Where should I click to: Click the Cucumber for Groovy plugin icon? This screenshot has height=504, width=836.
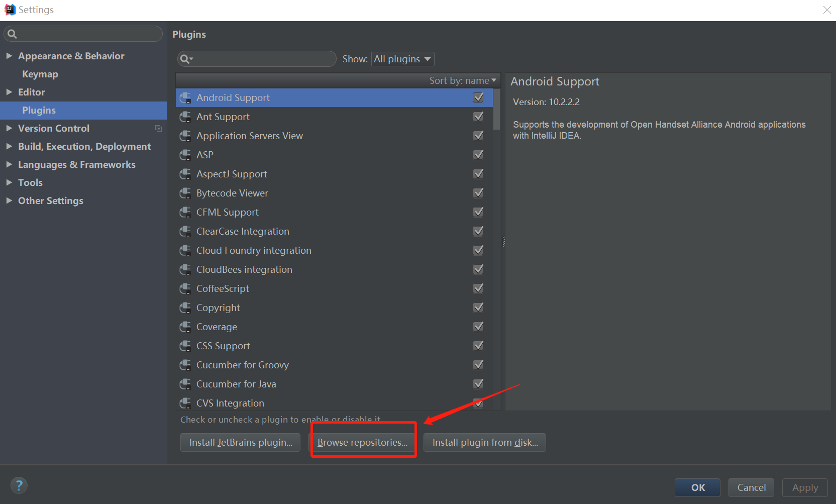tap(185, 365)
